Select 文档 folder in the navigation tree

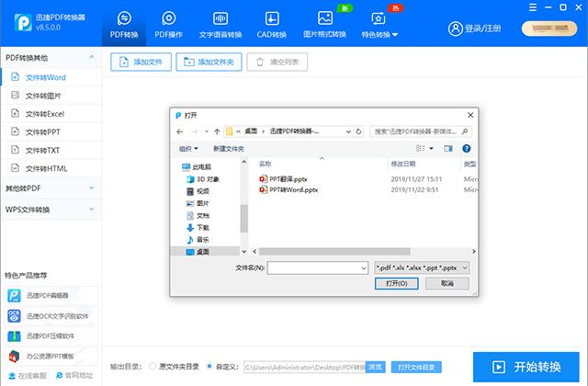click(198, 216)
